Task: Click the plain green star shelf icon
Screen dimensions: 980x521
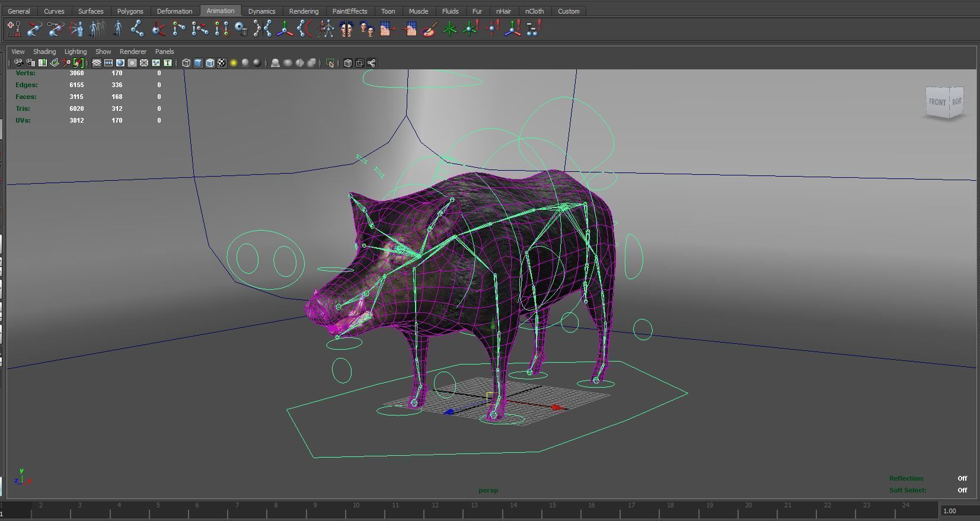Action: [x=449, y=28]
